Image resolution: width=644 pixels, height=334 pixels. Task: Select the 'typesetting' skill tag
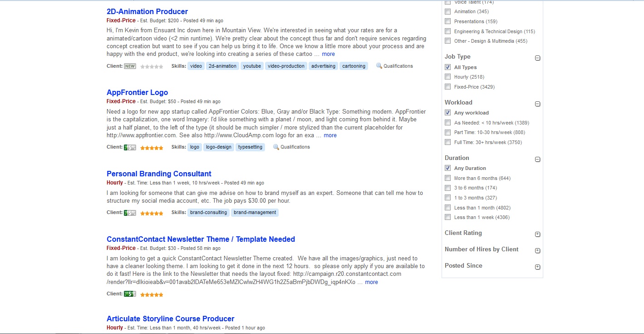(250, 147)
